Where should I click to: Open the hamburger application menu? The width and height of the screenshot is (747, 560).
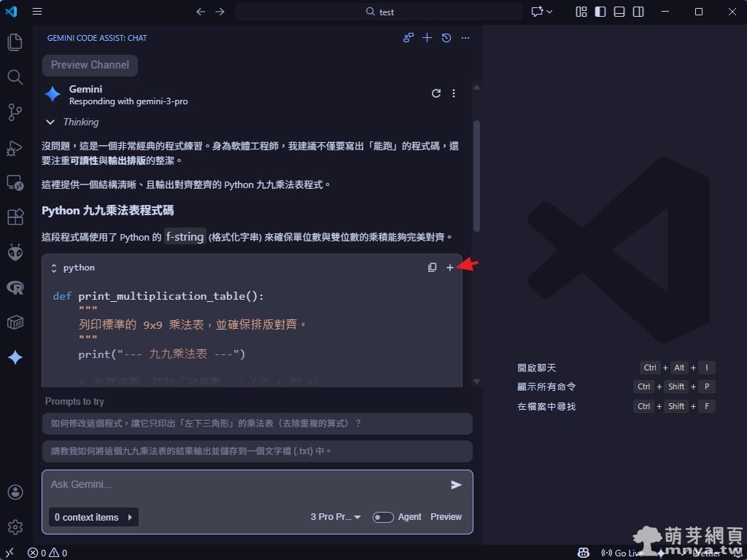pos(37,12)
